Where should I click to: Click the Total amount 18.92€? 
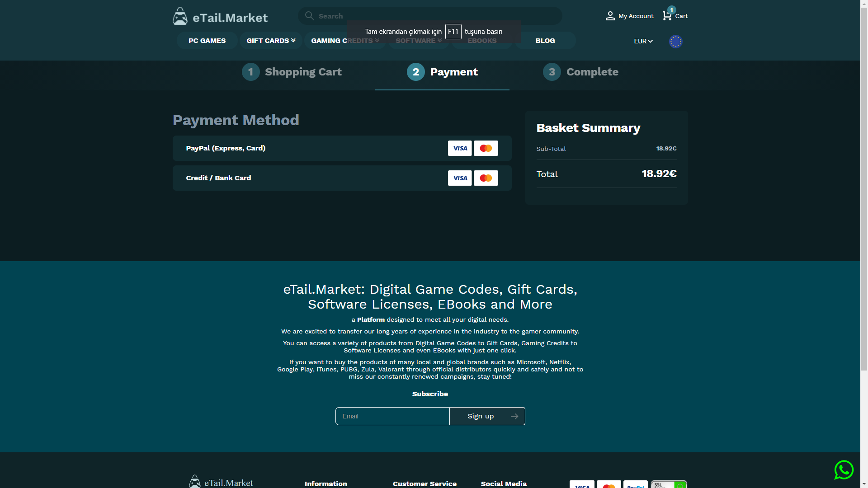[659, 174]
